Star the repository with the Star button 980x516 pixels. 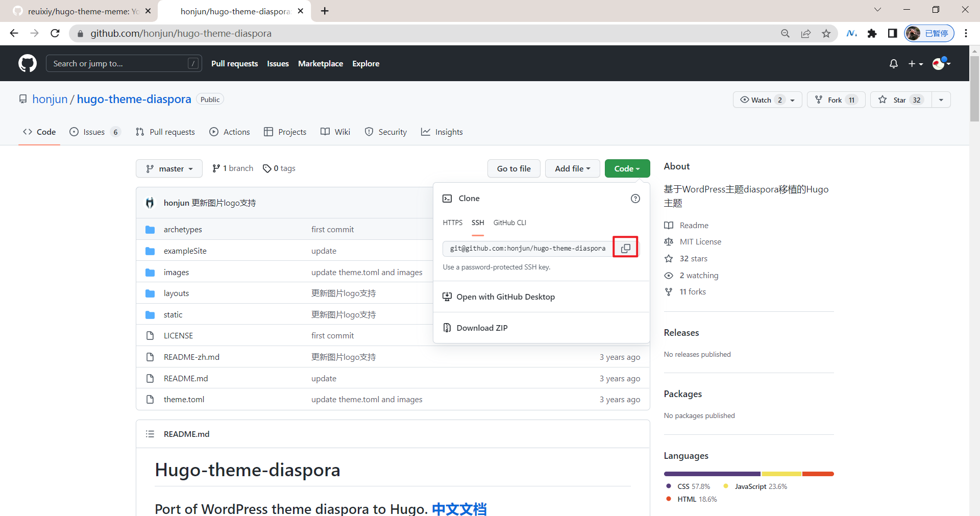(901, 100)
